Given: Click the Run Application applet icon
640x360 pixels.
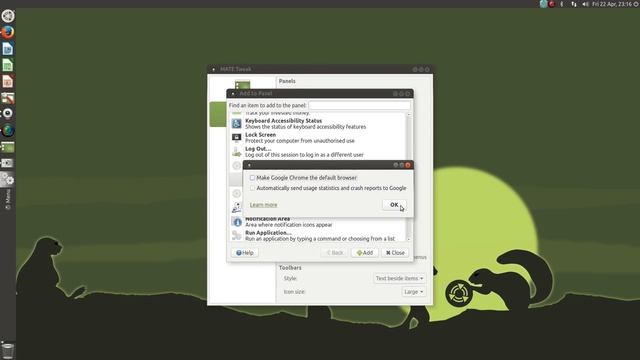Looking at the screenshot, I should point(237,236).
